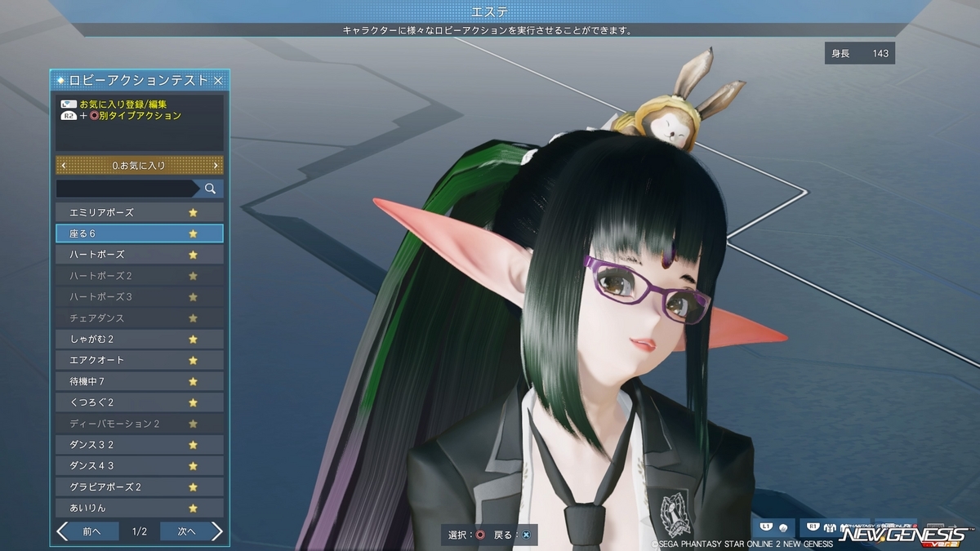980x551 pixels.
Task: Click the R2 button icon
Action: pos(69,116)
